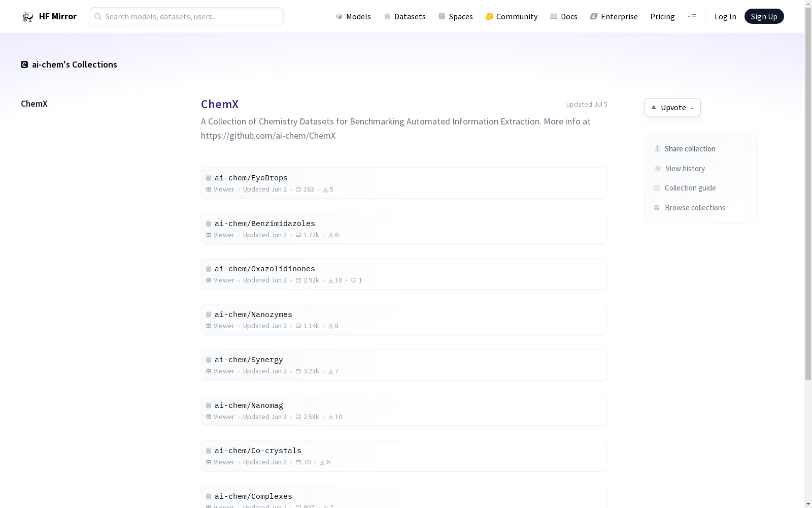This screenshot has height=508, width=812.
Task: Open the Community menu item
Action: pos(512,17)
